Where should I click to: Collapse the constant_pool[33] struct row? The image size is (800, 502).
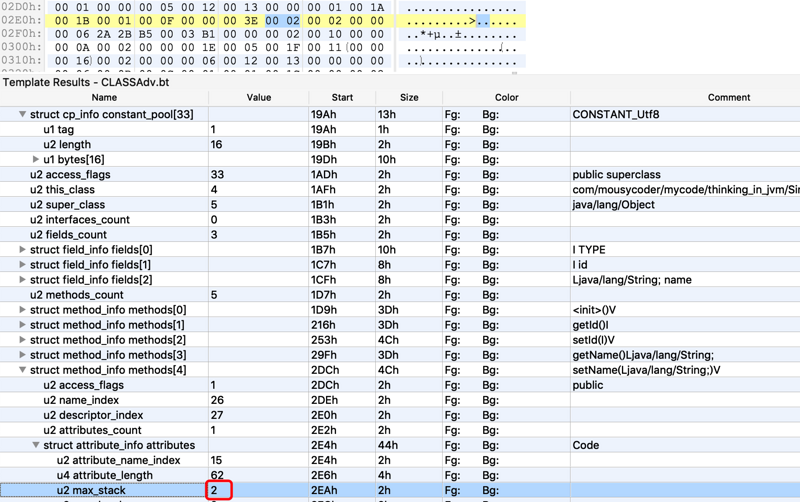pos(22,114)
